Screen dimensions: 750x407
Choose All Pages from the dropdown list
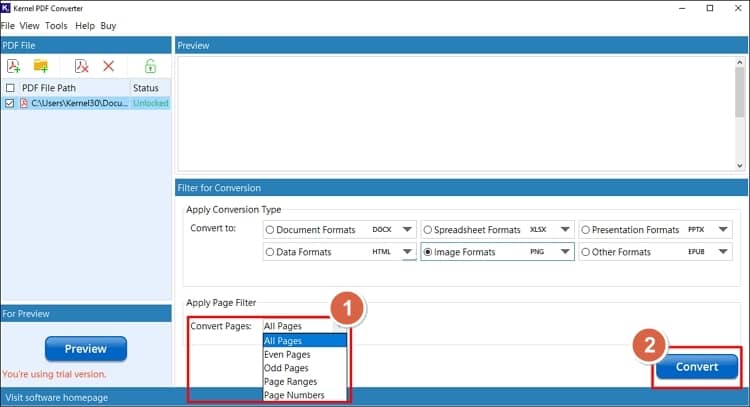click(x=305, y=341)
